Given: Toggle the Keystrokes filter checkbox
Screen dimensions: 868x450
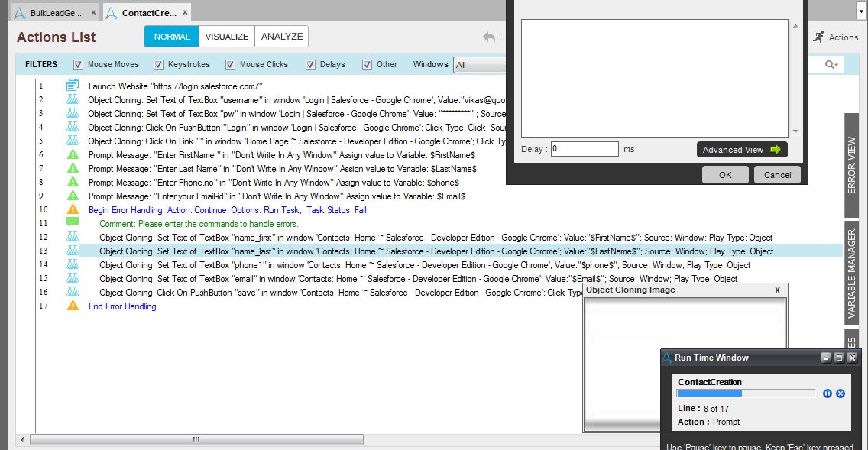Looking at the screenshot, I should 159,65.
